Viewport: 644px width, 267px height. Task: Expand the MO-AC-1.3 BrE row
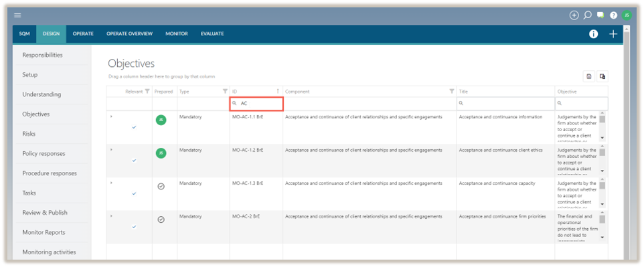click(x=111, y=183)
